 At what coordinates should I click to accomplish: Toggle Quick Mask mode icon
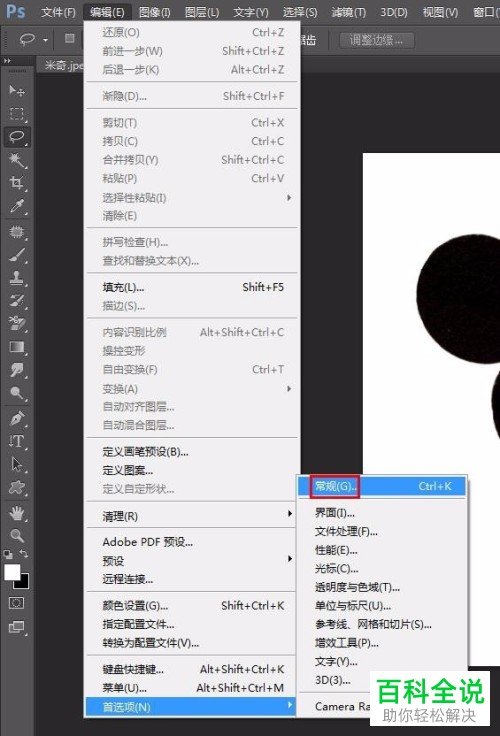coord(16,603)
